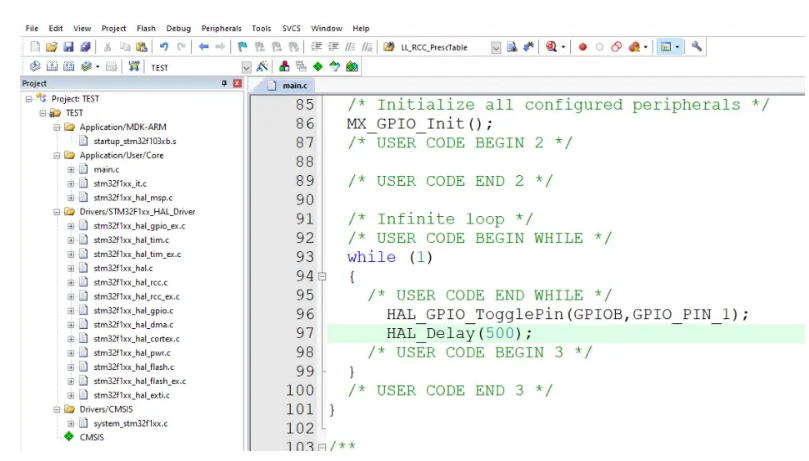This screenshot has height=461, width=809.
Task: Disable all breakpoints icon
Action: click(x=617, y=47)
